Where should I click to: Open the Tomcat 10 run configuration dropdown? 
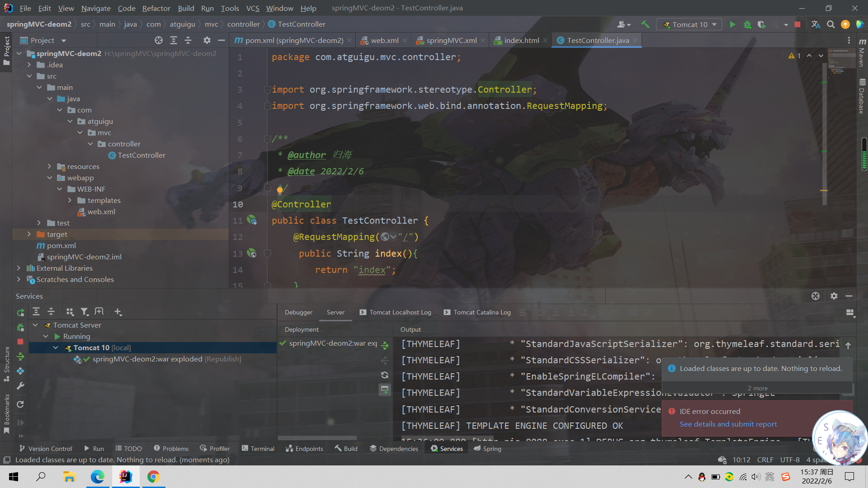click(713, 24)
